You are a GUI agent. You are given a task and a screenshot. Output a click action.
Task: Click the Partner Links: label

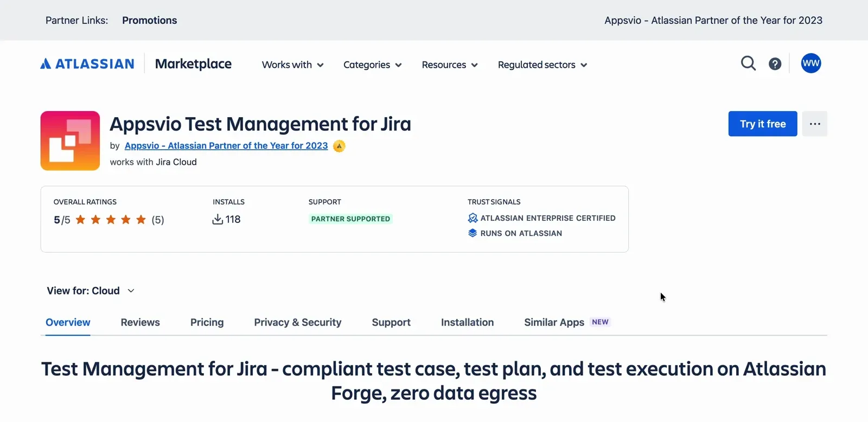pyautogui.click(x=76, y=20)
